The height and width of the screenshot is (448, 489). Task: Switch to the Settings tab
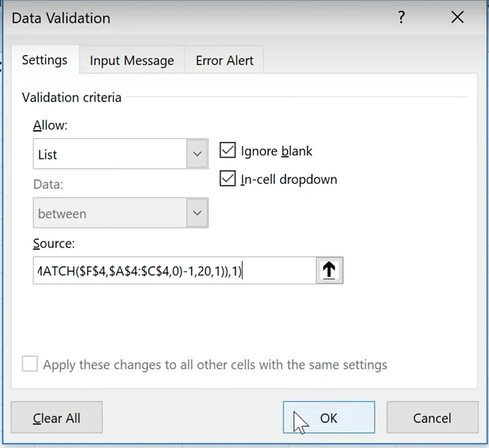tap(45, 61)
